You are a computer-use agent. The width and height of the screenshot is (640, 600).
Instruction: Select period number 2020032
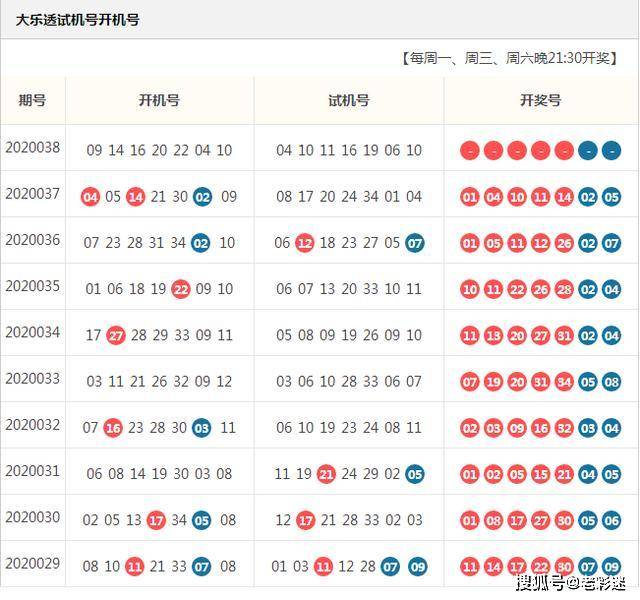(33, 425)
